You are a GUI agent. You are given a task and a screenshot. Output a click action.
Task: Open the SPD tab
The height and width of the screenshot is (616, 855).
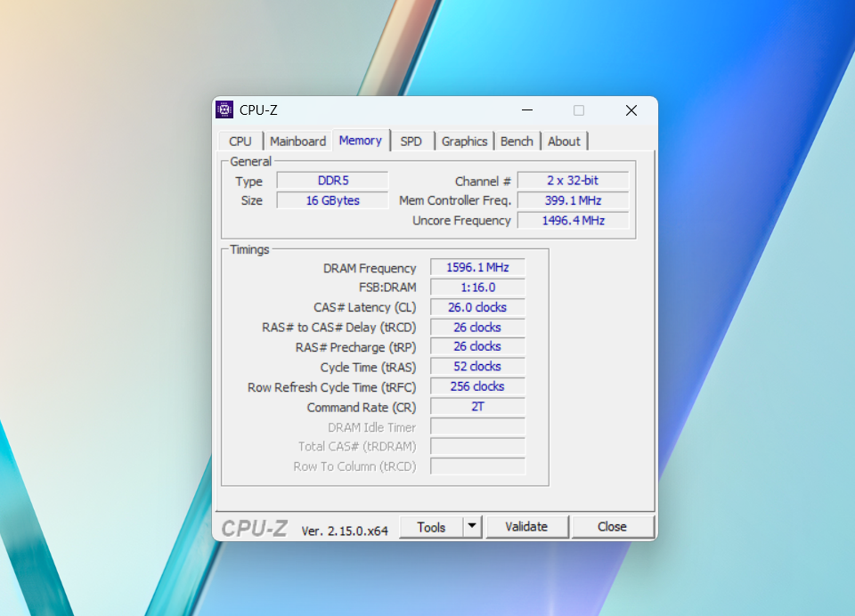(x=411, y=142)
